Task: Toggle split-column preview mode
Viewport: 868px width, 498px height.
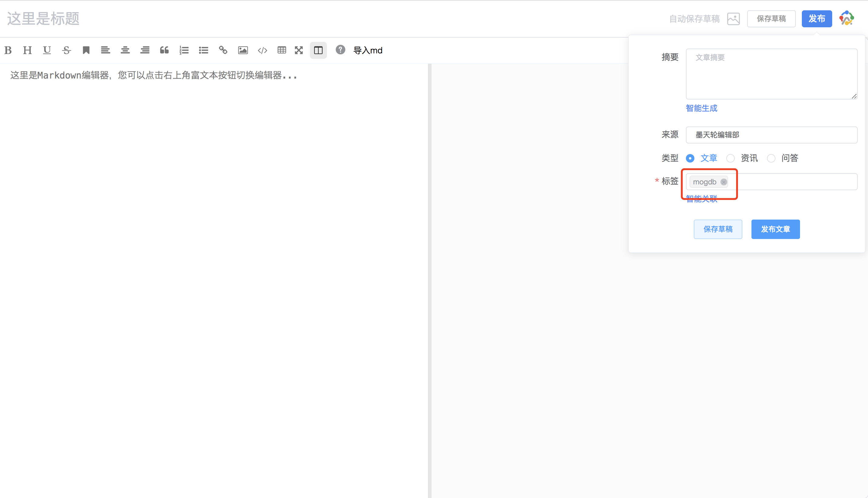Action: pos(318,50)
